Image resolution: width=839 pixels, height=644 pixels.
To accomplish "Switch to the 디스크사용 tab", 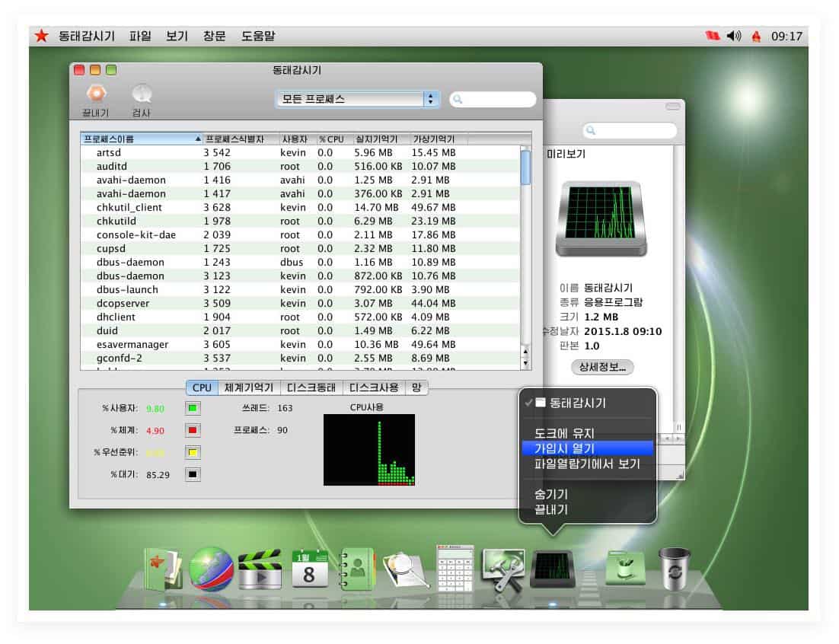I will tap(374, 387).
